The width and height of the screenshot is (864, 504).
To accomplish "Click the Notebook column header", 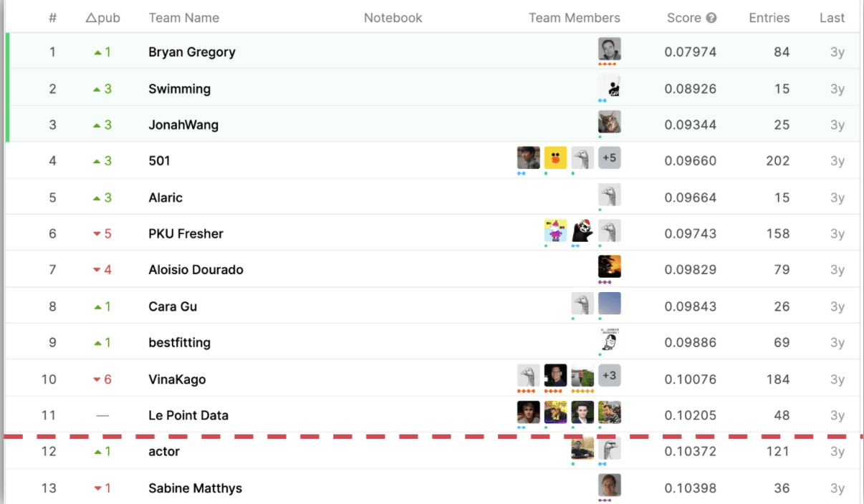I will click(x=393, y=18).
